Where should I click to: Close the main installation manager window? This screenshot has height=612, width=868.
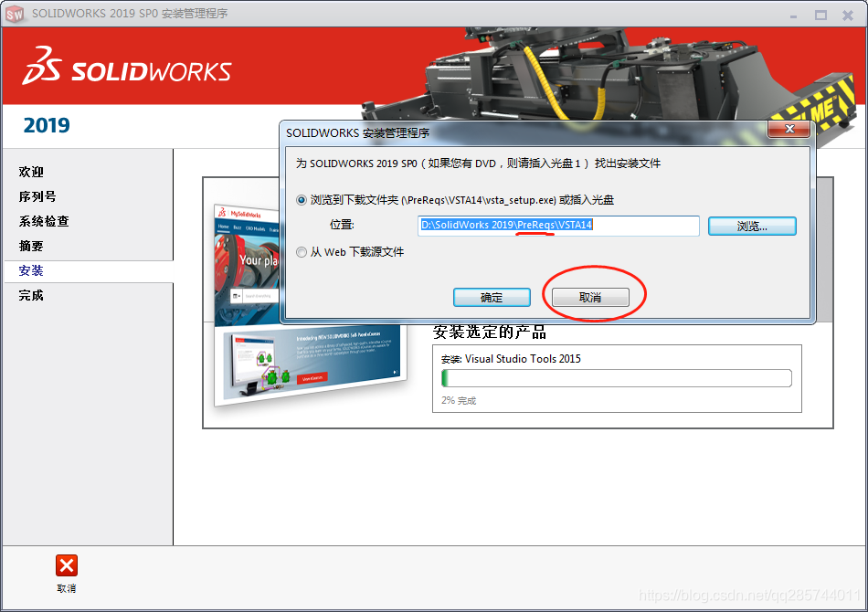pos(848,16)
